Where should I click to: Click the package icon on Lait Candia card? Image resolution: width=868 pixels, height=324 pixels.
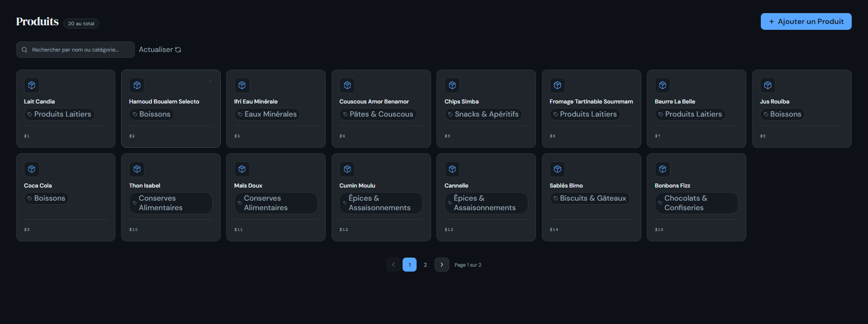[32, 85]
